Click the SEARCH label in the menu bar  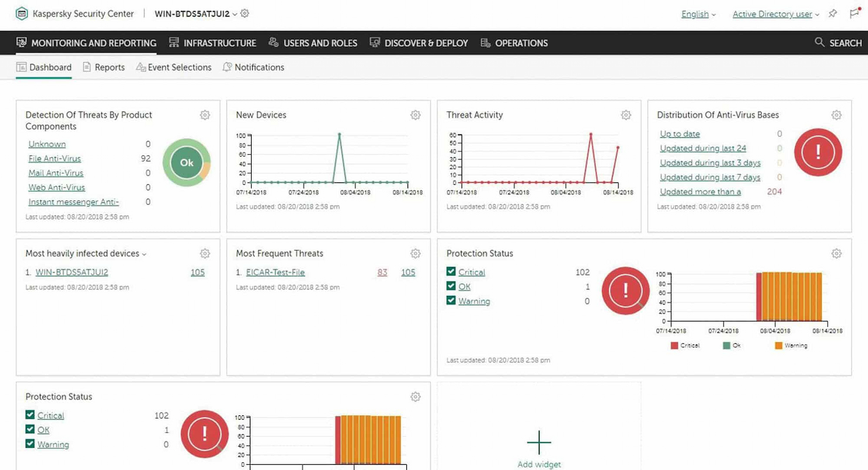coord(846,43)
